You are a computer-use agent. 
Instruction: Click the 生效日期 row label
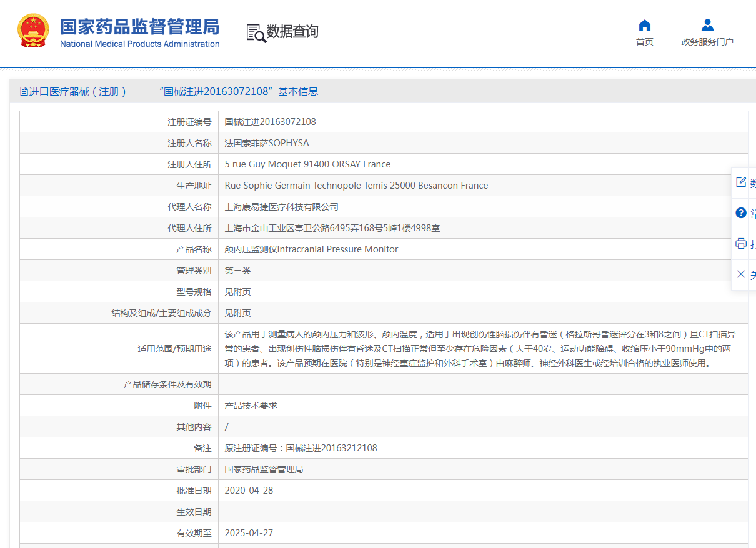tap(194, 512)
